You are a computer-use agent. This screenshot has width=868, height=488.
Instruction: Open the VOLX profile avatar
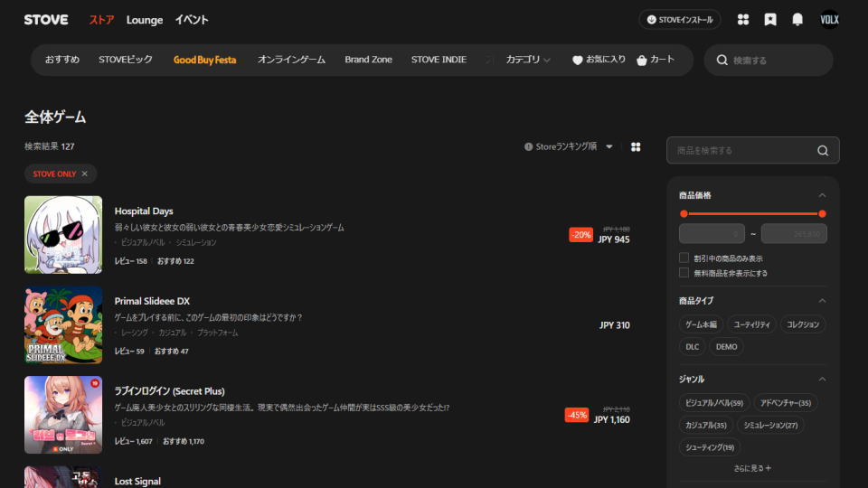tap(829, 20)
